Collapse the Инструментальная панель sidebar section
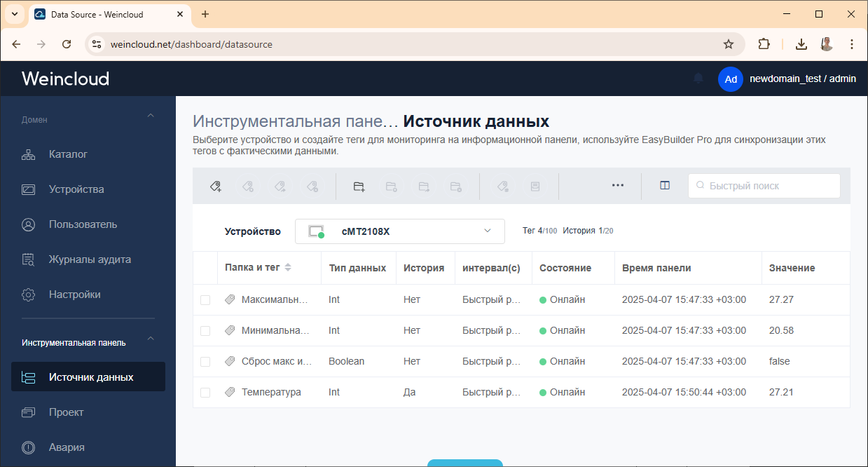The image size is (868, 467). [x=150, y=340]
